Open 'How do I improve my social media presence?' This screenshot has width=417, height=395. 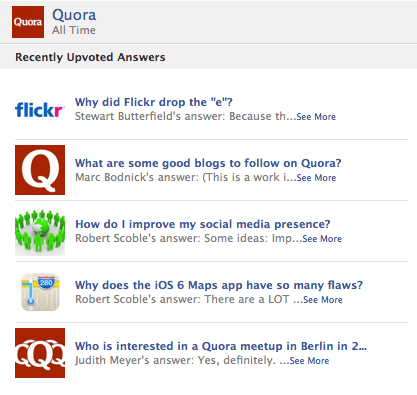[x=203, y=224]
